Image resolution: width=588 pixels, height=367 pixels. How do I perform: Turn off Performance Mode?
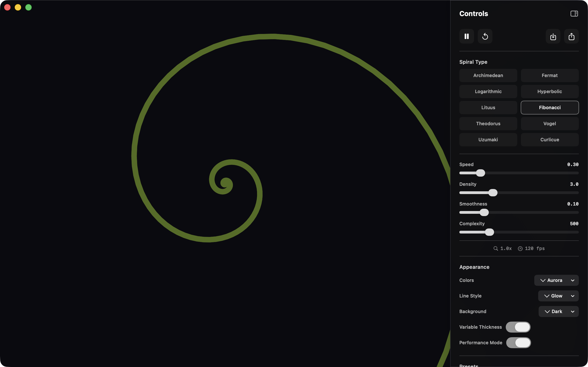click(518, 343)
